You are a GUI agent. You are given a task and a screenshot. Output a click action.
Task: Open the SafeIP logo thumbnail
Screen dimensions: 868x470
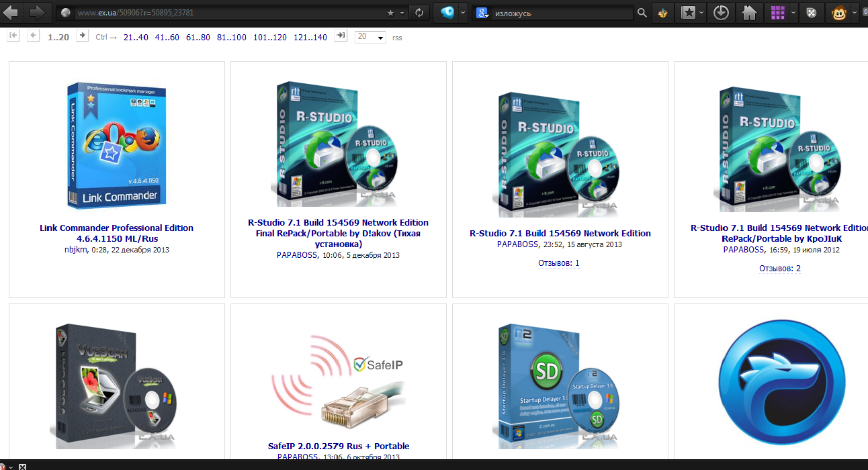tap(338, 383)
